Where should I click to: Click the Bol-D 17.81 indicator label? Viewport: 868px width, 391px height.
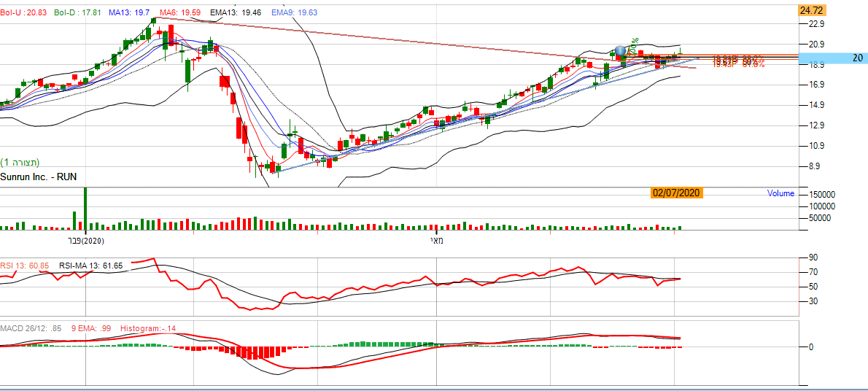tap(77, 12)
